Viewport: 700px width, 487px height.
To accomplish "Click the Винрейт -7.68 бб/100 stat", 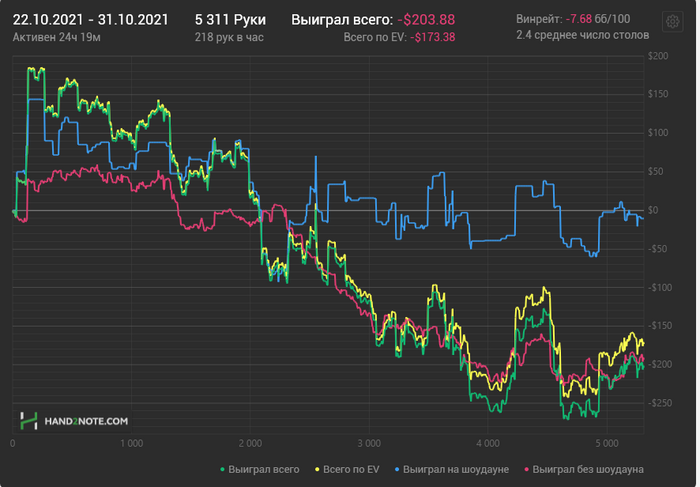I will (x=573, y=19).
